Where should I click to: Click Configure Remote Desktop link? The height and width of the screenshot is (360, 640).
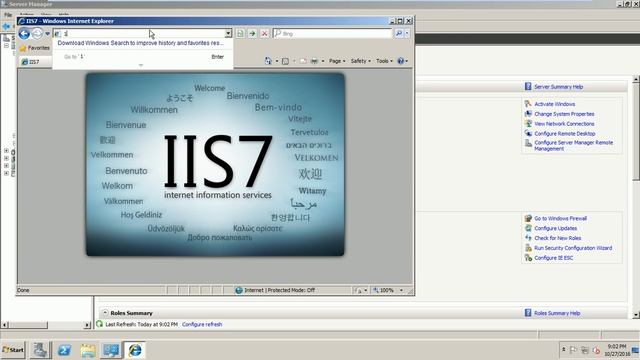[564, 133]
